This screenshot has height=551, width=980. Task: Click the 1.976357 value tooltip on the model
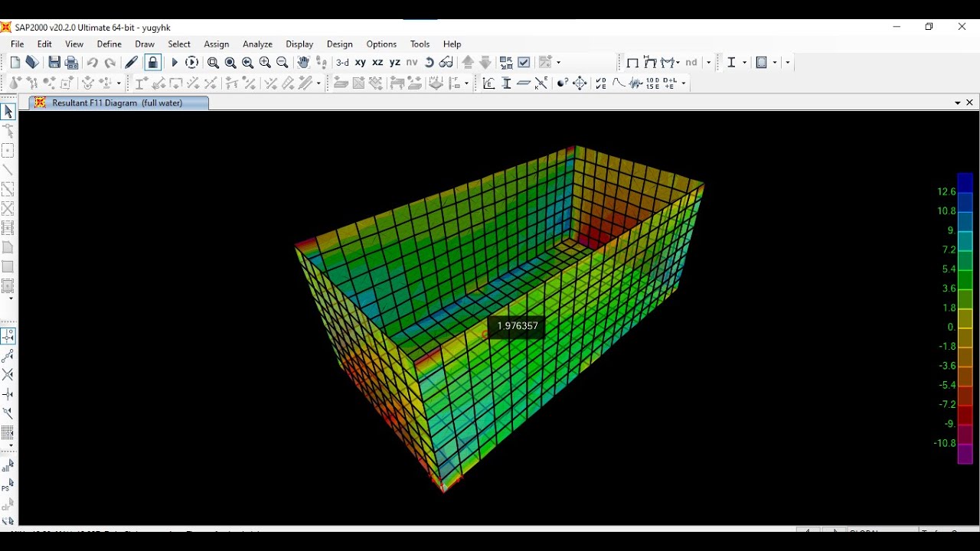[x=518, y=326]
